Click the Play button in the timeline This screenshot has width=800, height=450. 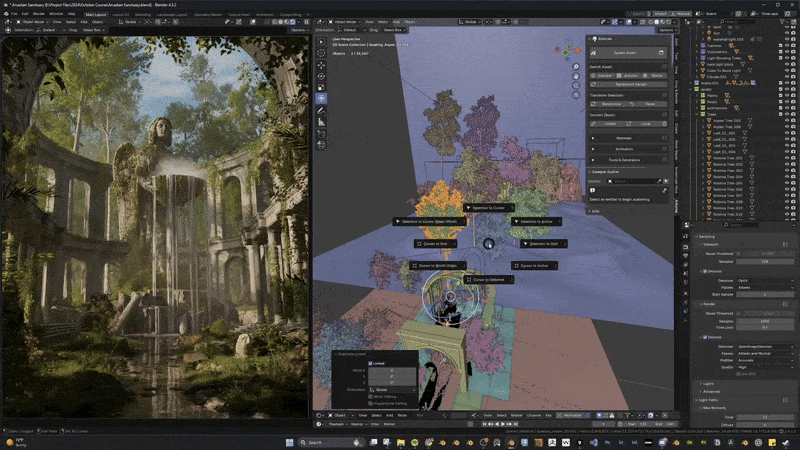click(x=503, y=424)
